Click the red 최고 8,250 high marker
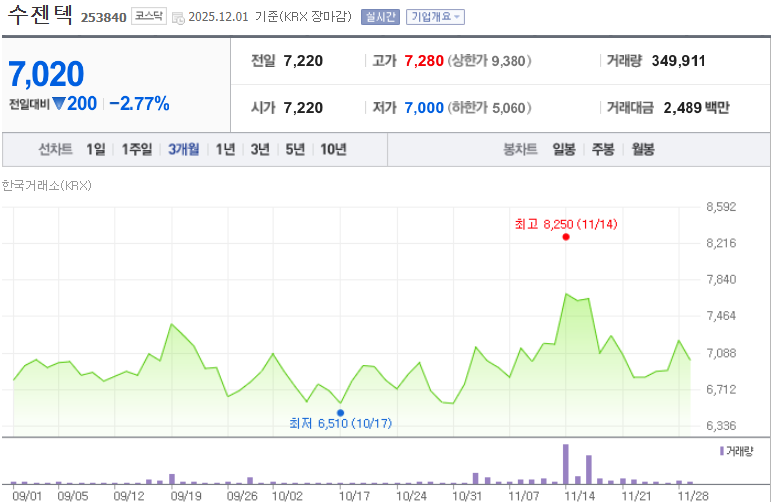Screen dimensions: 771x502 click(566, 237)
